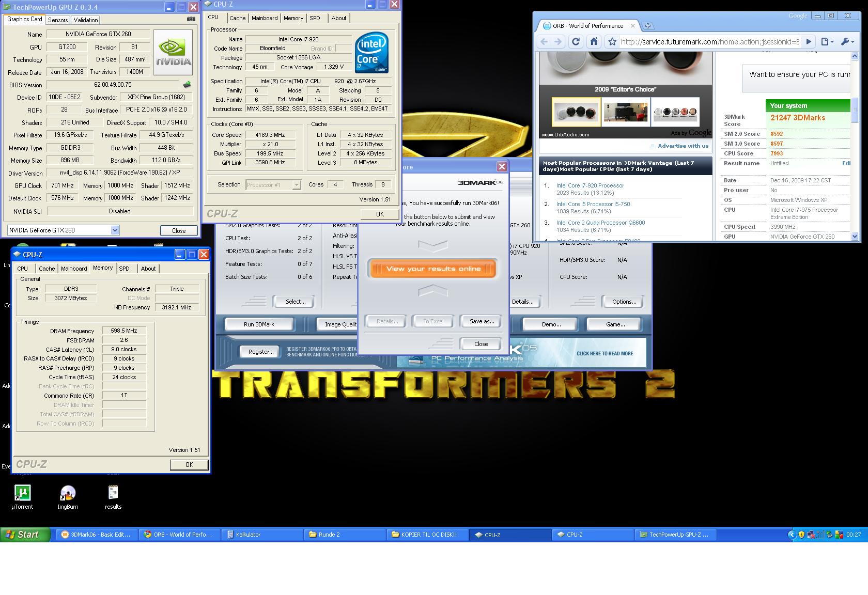The width and height of the screenshot is (868, 595).
Task: Select the first Orb Audio ad thumbnail
Action: [x=576, y=112]
